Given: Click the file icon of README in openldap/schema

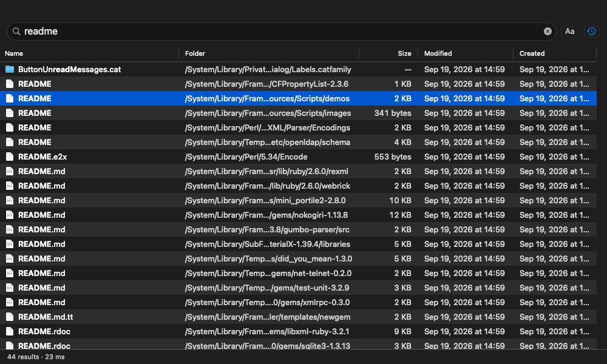Looking at the screenshot, I should coord(10,143).
